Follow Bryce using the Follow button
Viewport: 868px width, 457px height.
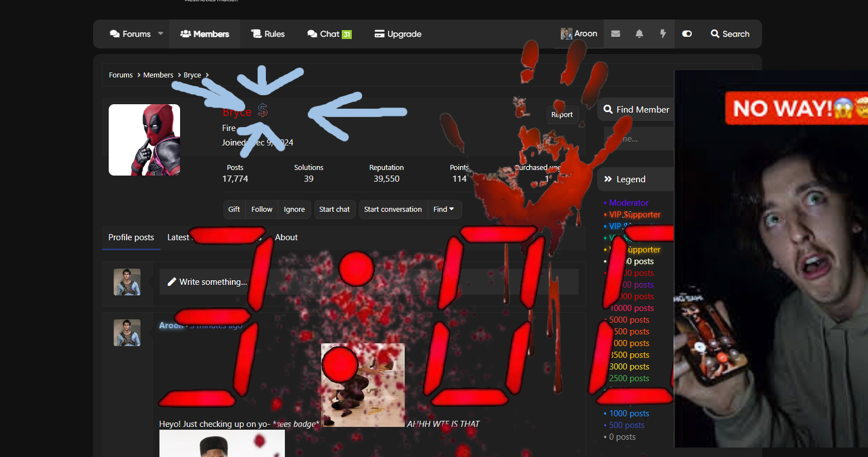coord(262,210)
